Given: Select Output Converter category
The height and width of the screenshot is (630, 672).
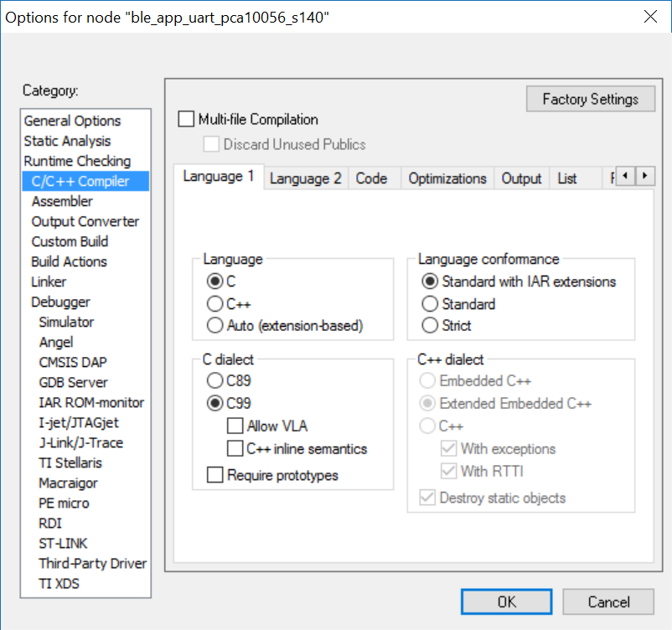Looking at the screenshot, I should [x=85, y=221].
